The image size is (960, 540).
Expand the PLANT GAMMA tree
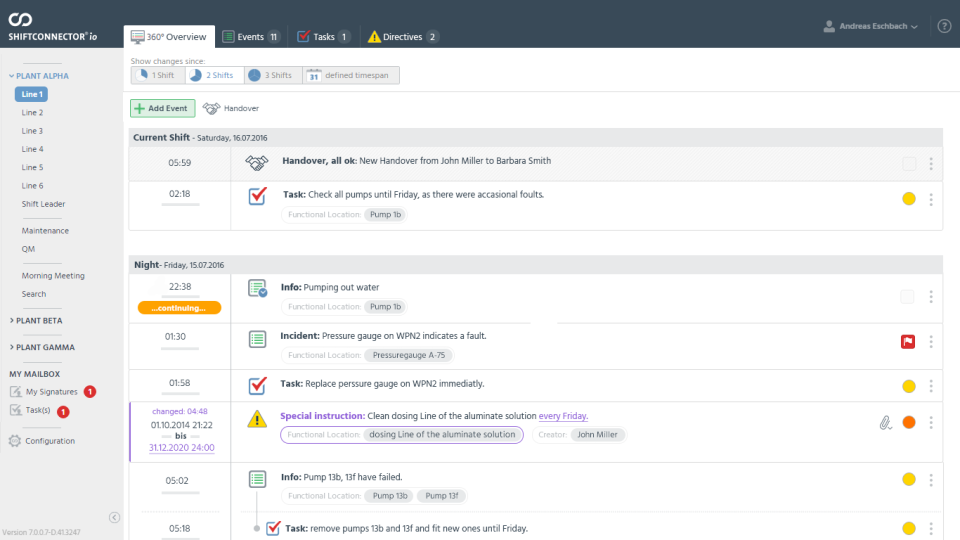point(42,347)
